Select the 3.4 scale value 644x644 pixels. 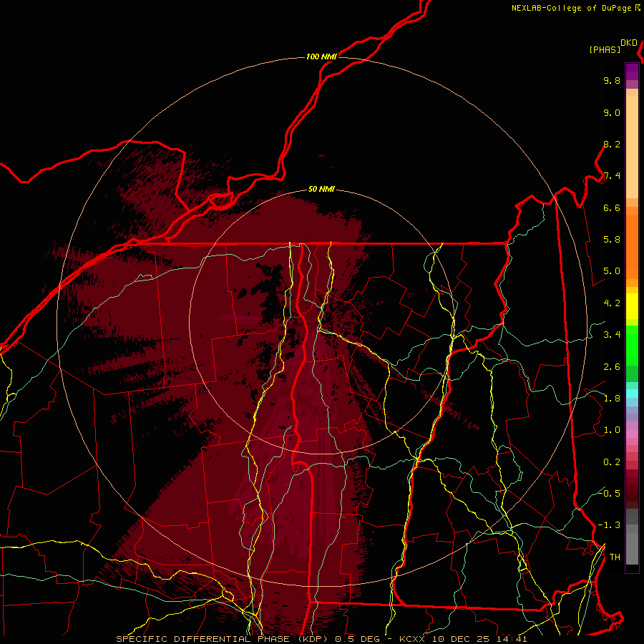pyautogui.click(x=612, y=335)
